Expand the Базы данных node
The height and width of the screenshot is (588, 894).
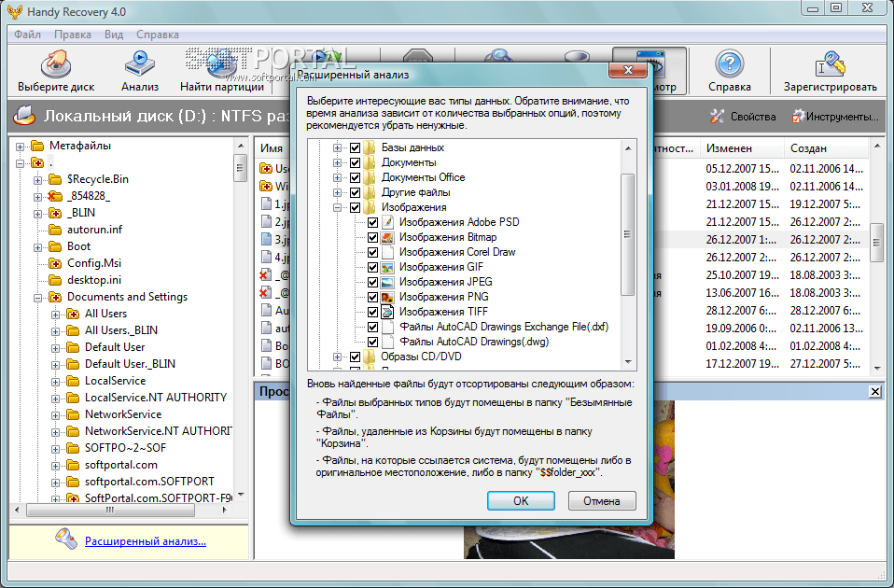pyautogui.click(x=337, y=147)
